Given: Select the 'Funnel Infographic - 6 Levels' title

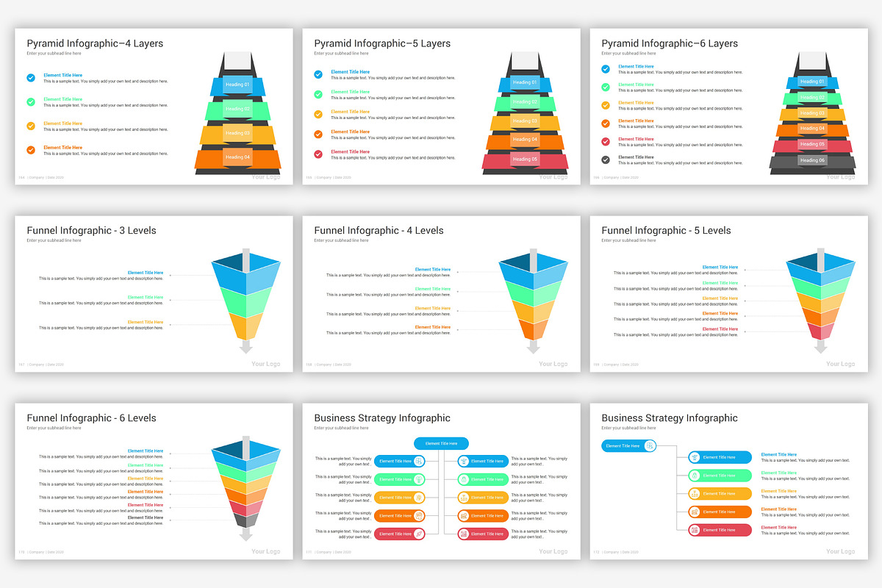Looking at the screenshot, I should (91, 418).
